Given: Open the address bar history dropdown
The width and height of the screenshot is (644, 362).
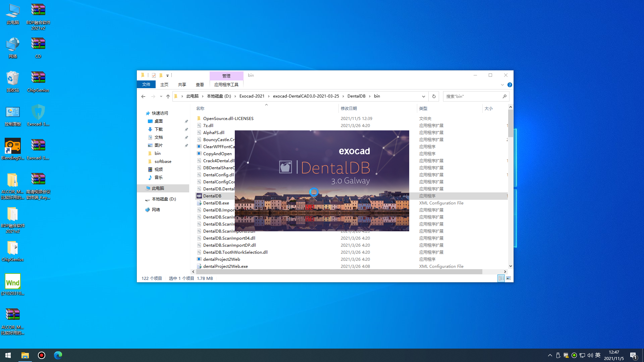Looking at the screenshot, I should [423, 97].
